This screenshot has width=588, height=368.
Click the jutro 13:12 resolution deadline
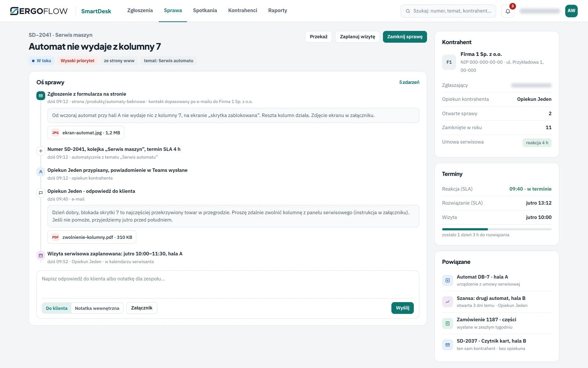click(x=538, y=203)
